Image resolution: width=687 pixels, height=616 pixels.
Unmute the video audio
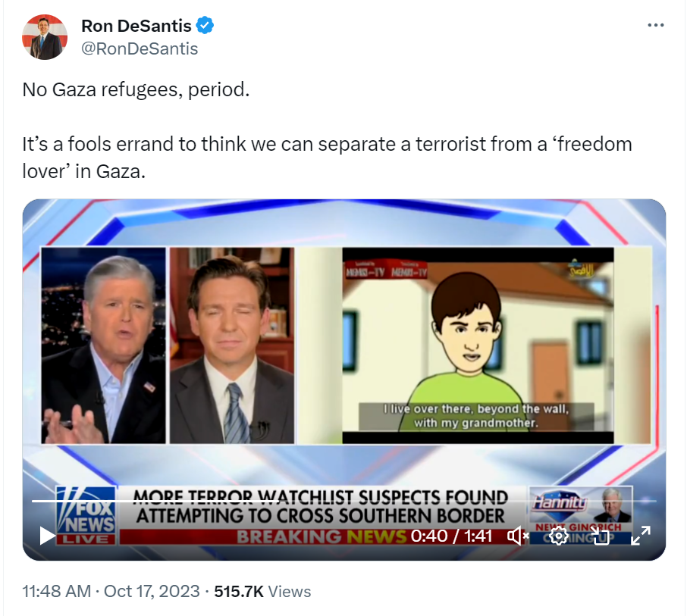click(518, 536)
